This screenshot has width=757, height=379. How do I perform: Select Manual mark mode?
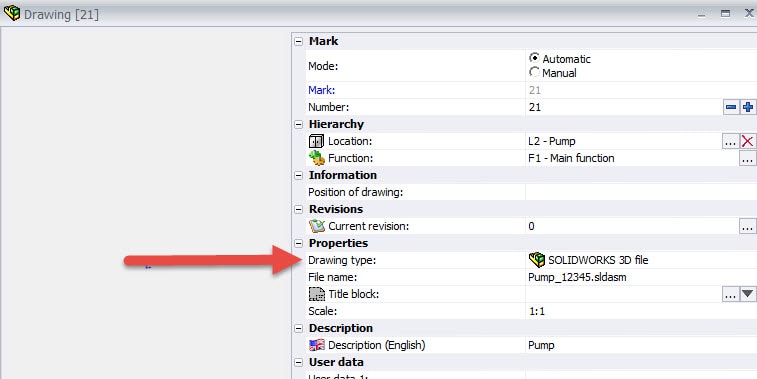tap(534, 72)
